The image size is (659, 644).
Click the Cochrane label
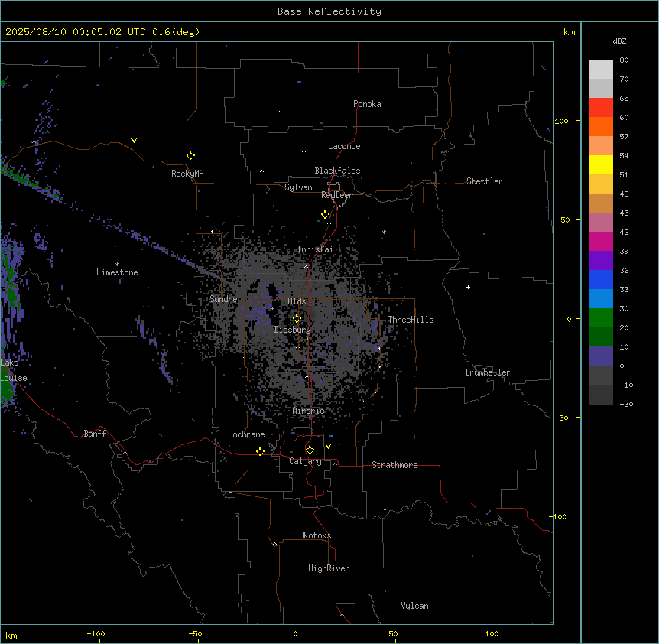[246, 434]
